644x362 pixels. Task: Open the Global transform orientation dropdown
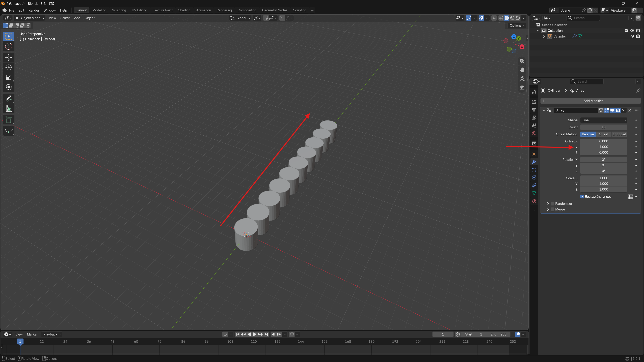[x=240, y=18]
